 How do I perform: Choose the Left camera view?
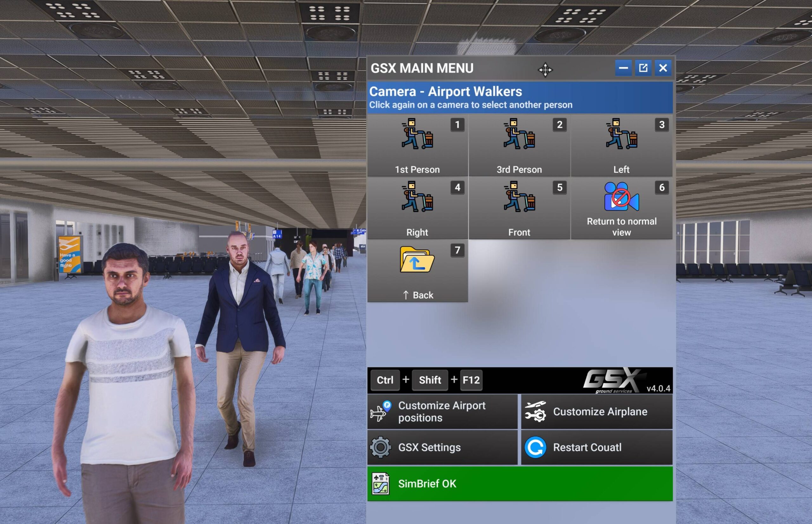point(621,145)
